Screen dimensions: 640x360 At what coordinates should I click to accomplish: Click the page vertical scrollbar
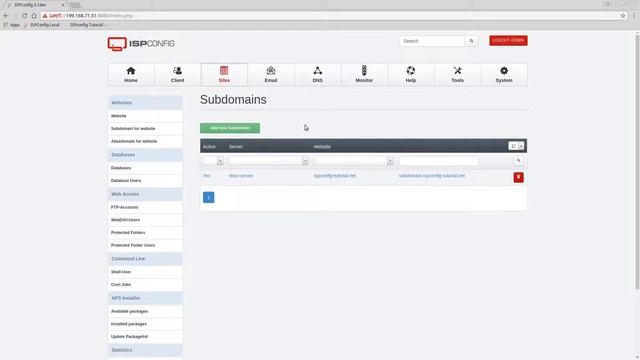pos(637,163)
